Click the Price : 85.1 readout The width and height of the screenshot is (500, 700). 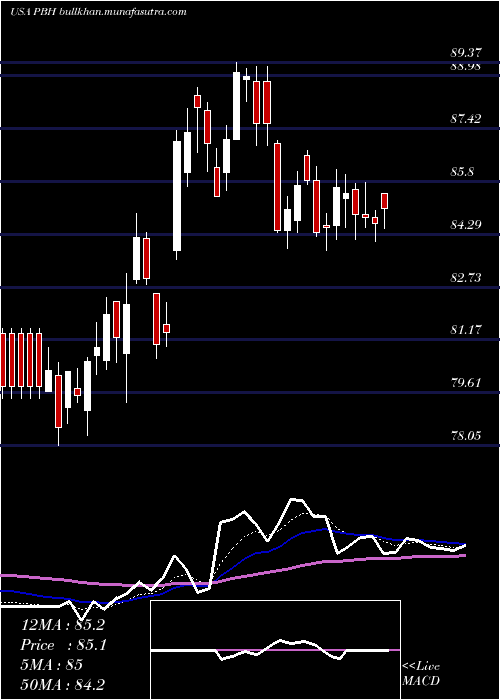coord(63,645)
